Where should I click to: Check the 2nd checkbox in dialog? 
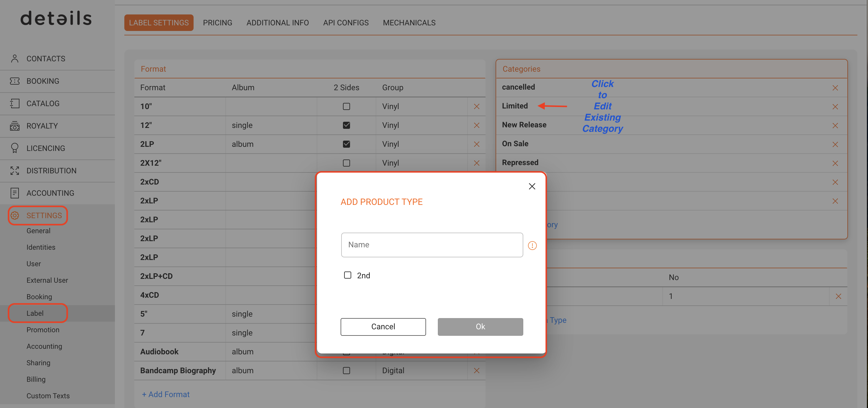(347, 275)
